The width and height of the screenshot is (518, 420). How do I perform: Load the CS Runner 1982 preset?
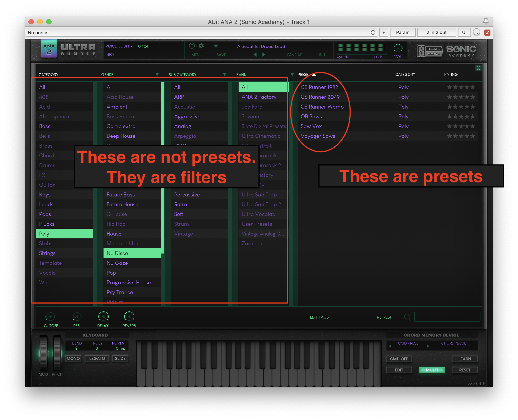point(319,87)
